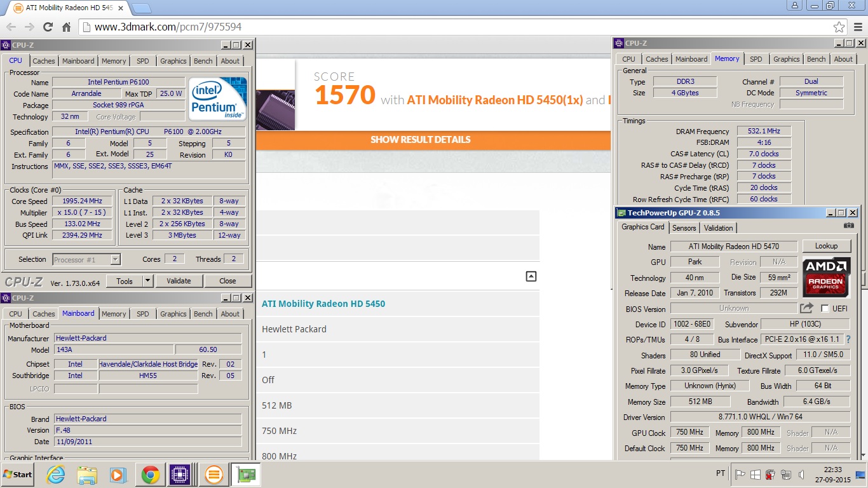Take a GPU-Z screenshot with the camera icon

(848, 226)
